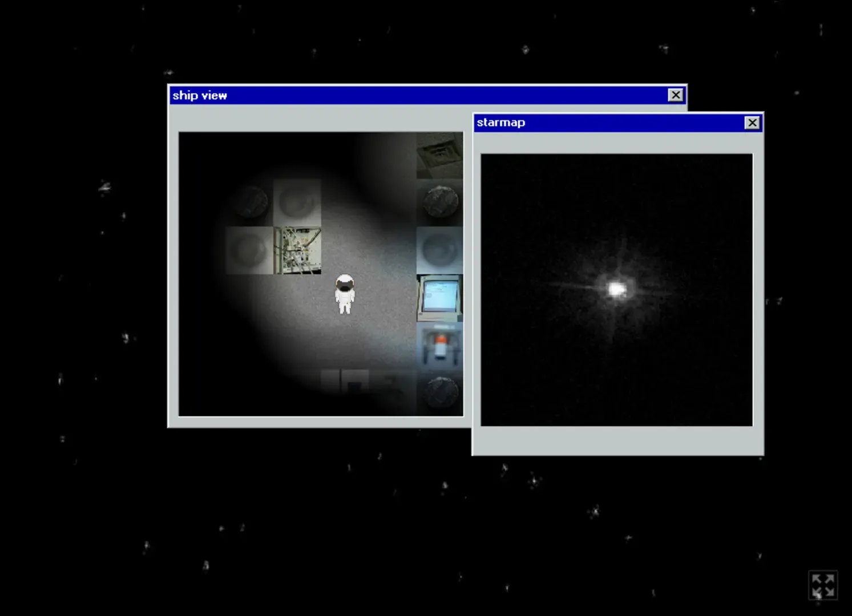Click the white astronaut character
852x616 pixels.
click(344, 294)
